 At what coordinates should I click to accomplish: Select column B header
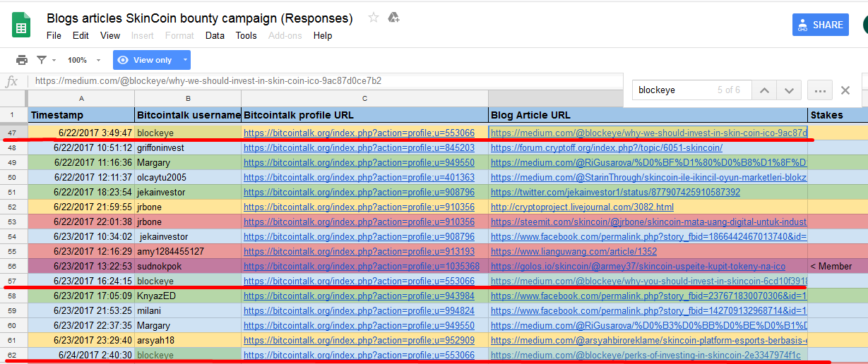188,99
